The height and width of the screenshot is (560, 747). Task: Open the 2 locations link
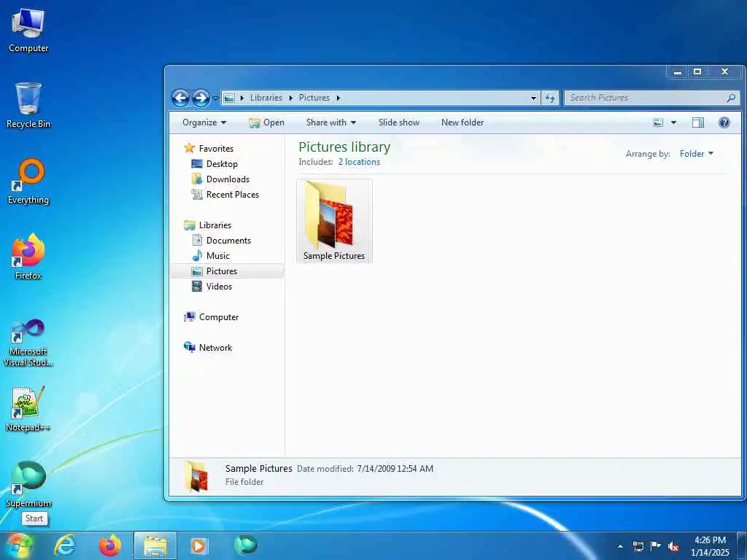[x=359, y=162]
